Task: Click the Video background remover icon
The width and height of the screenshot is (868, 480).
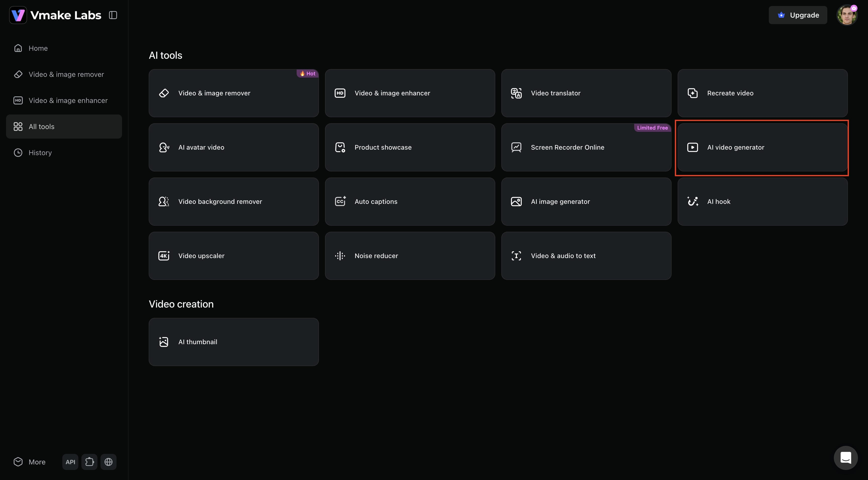Action: pos(164,201)
